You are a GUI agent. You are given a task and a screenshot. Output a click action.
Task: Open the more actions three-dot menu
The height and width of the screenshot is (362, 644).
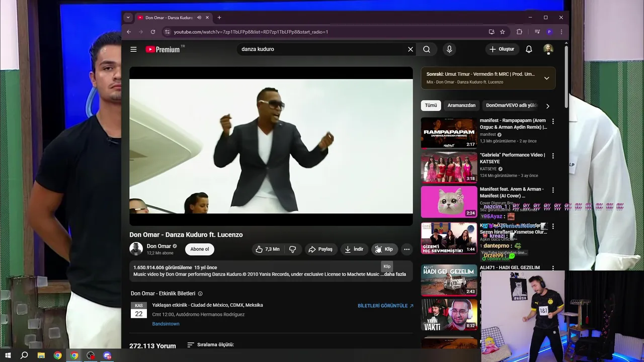[x=407, y=249]
